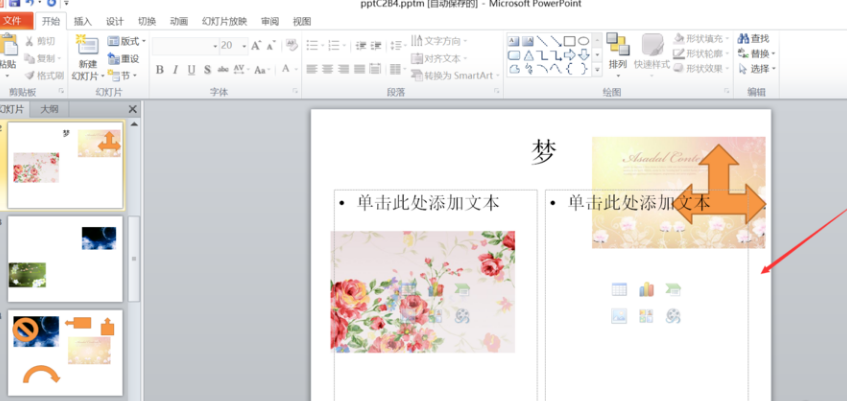Click the text shadow S button
This screenshot has height=401, width=847.
click(207, 70)
